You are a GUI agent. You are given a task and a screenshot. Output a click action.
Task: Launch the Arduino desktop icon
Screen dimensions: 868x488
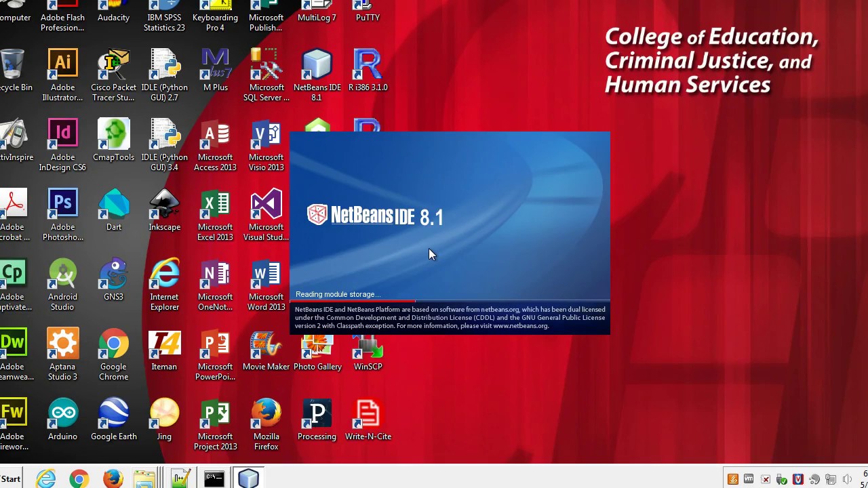pos(62,420)
